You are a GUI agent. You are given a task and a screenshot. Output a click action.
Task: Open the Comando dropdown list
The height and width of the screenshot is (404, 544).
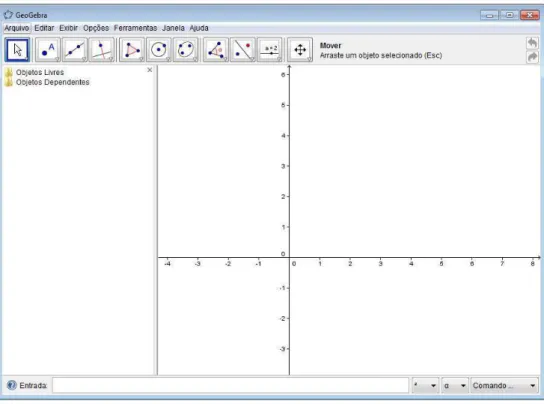(504, 385)
